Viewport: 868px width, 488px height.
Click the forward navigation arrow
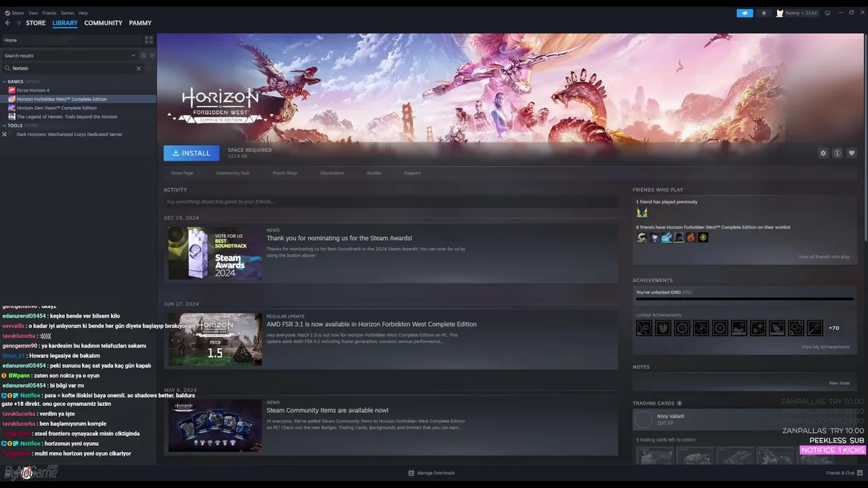(18, 23)
